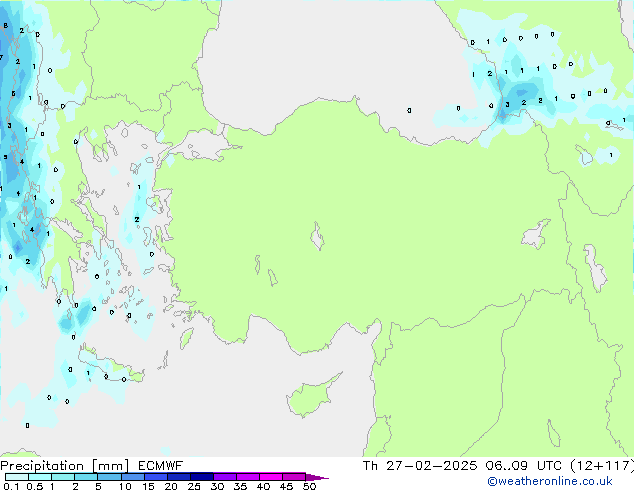Select the 1–2 mm legend color

(x=63, y=477)
